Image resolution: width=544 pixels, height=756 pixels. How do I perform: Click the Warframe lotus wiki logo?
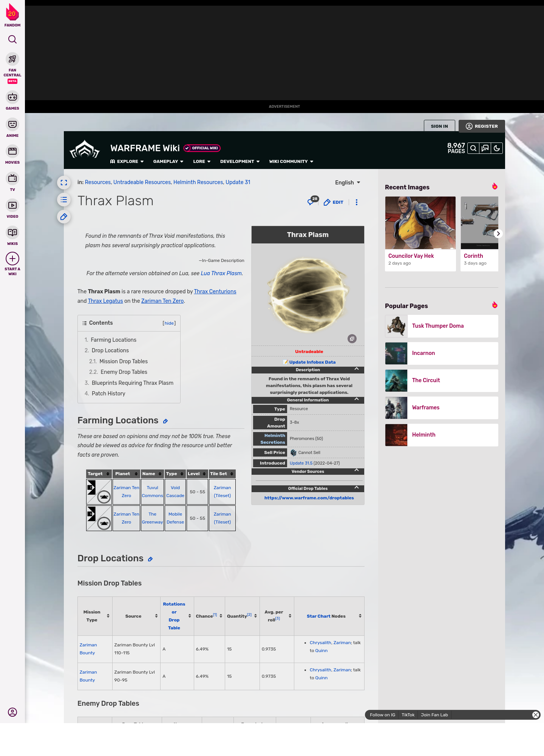(85, 149)
